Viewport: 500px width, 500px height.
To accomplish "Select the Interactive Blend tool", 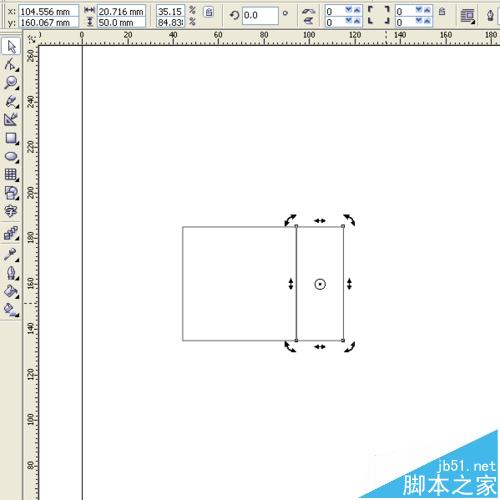I will (x=11, y=233).
